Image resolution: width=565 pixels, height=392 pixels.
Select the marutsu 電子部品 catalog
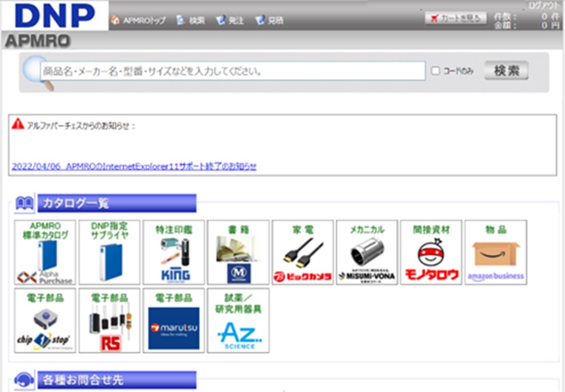click(x=174, y=321)
